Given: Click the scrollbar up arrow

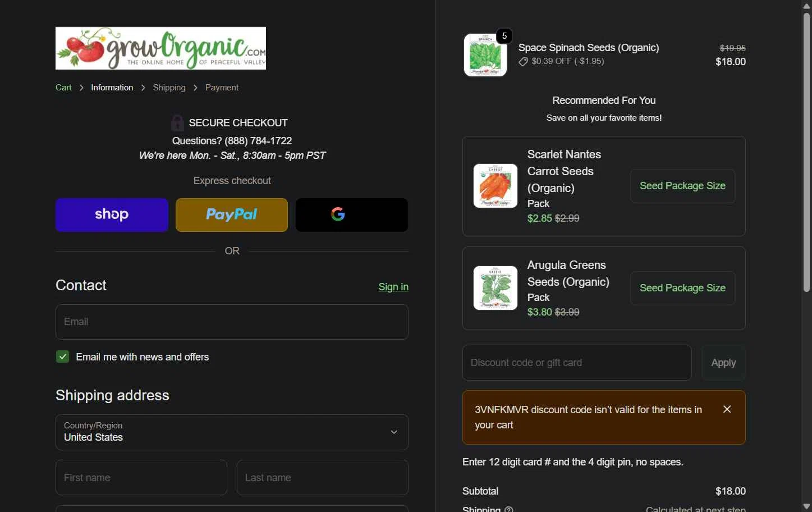Looking at the screenshot, I should pyautogui.click(x=806, y=5).
